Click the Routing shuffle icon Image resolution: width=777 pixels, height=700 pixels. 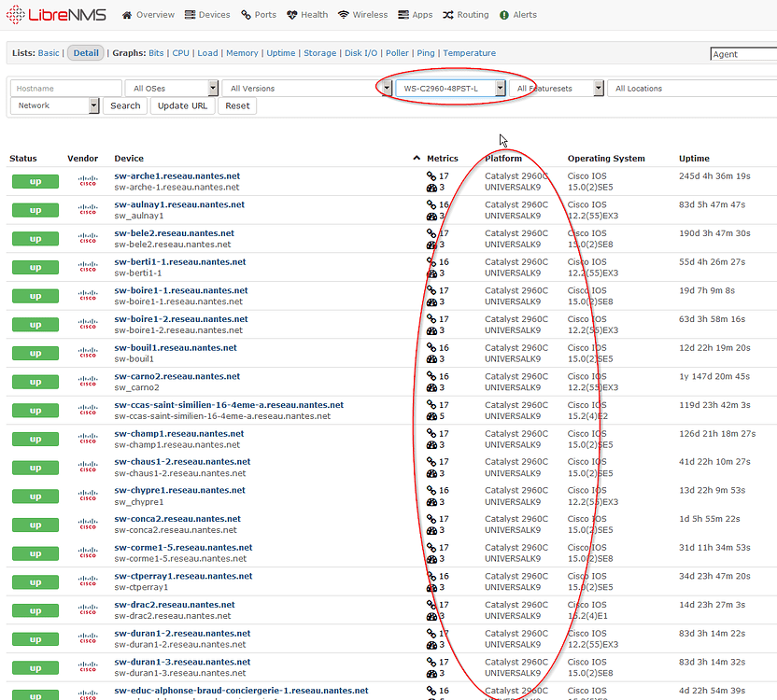pos(448,15)
